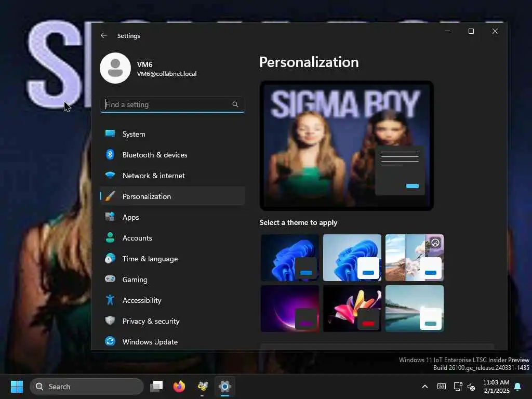
Task: Apply the dark blue bloom theme
Action: pos(290,258)
